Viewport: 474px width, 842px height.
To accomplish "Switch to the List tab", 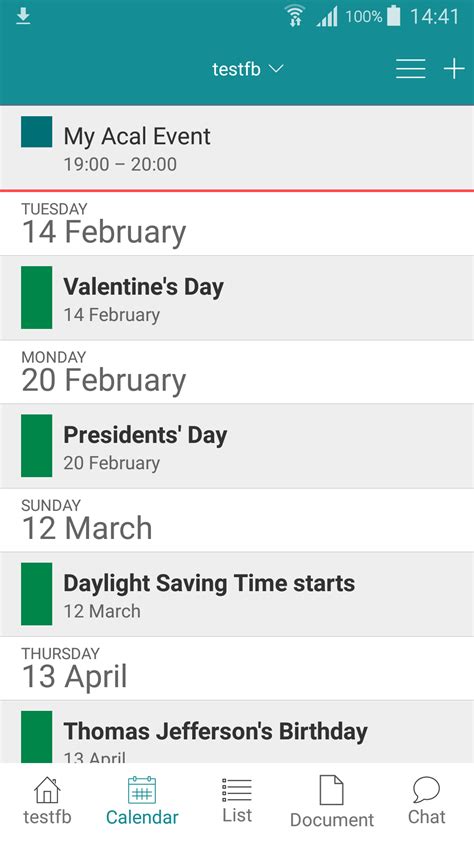I will coord(237,800).
